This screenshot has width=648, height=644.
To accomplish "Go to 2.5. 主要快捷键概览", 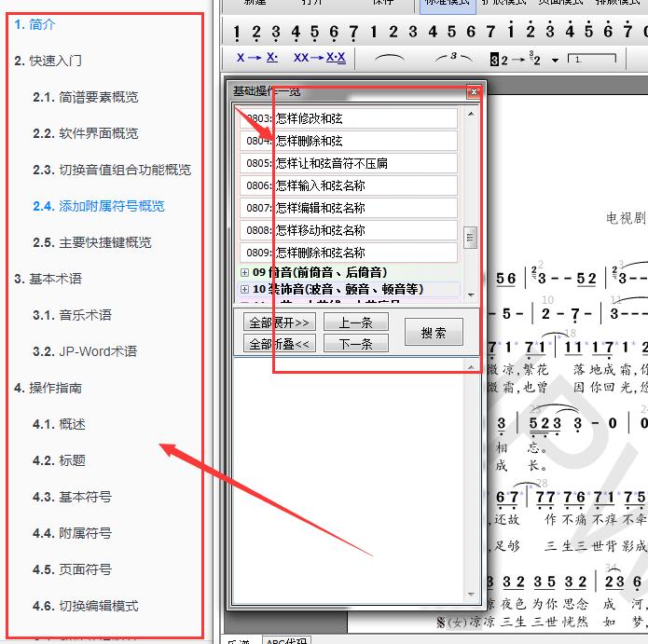I will pos(92,242).
